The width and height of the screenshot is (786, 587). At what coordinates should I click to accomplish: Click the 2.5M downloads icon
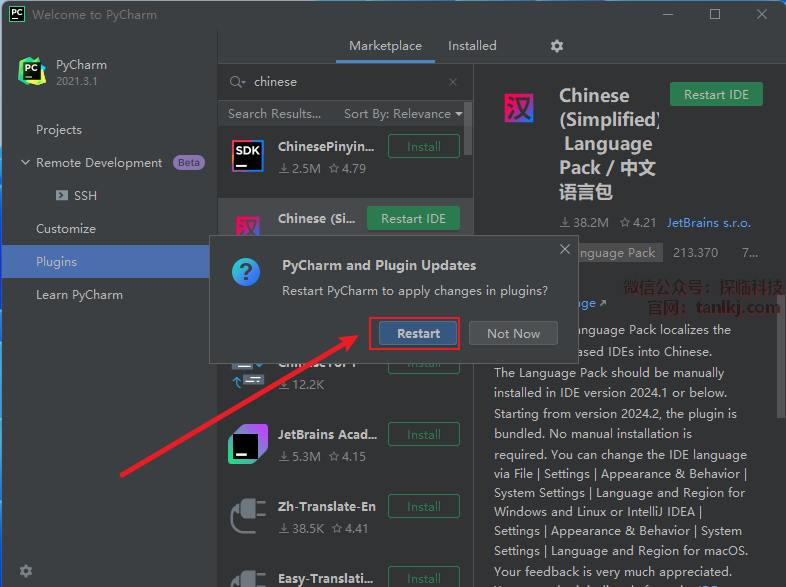tap(284, 168)
